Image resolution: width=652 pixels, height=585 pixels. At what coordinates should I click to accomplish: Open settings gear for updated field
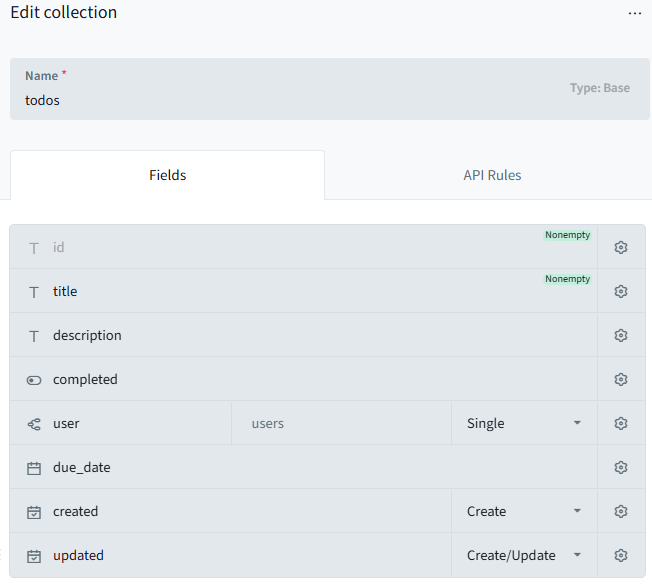click(x=620, y=555)
